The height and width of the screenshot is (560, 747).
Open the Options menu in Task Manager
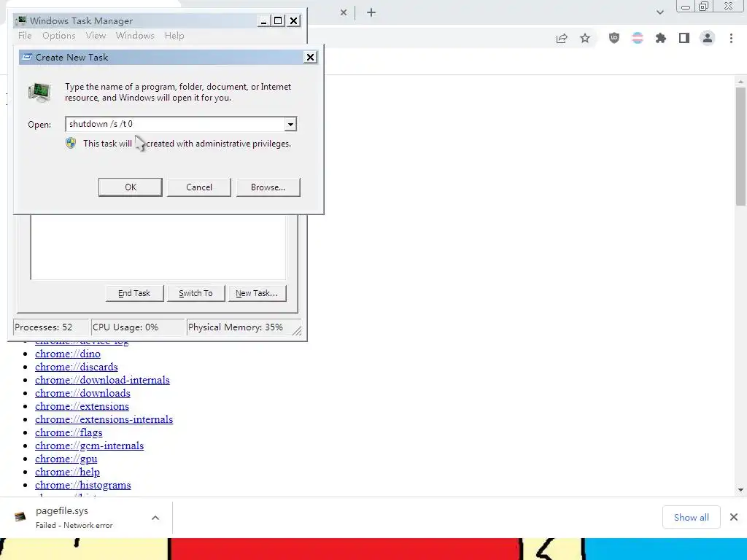[58, 36]
